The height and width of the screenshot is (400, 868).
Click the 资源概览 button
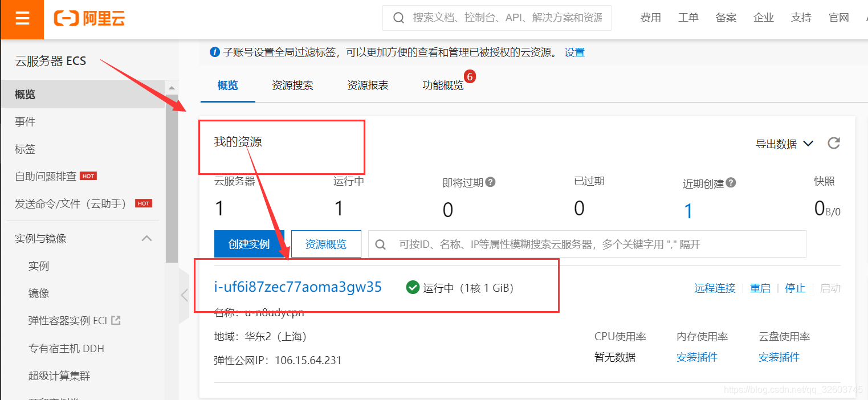pos(326,244)
